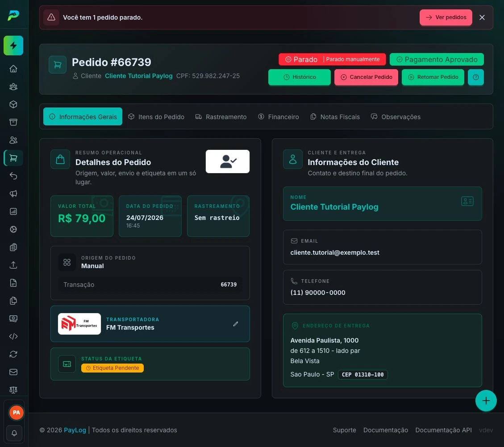Dismiss the stopped order alert banner
Viewport: 504px width, 447px height.
[x=482, y=17]
